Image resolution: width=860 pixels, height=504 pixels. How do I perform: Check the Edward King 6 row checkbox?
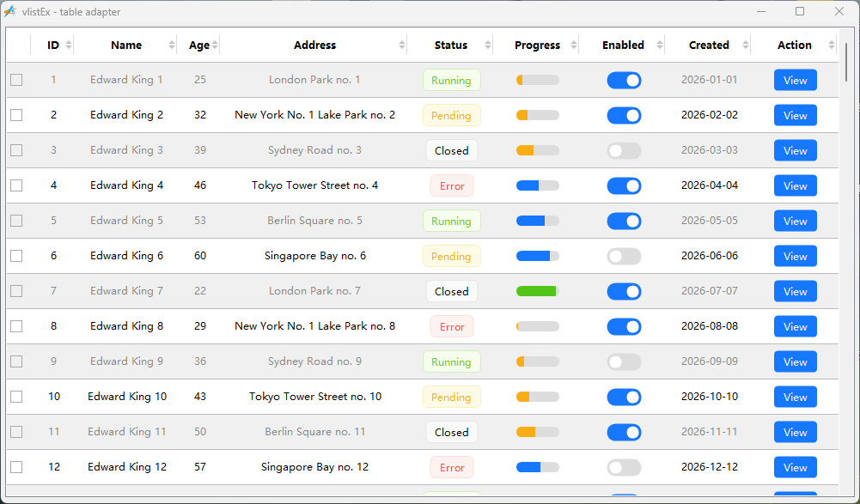(x=16, y=256)
